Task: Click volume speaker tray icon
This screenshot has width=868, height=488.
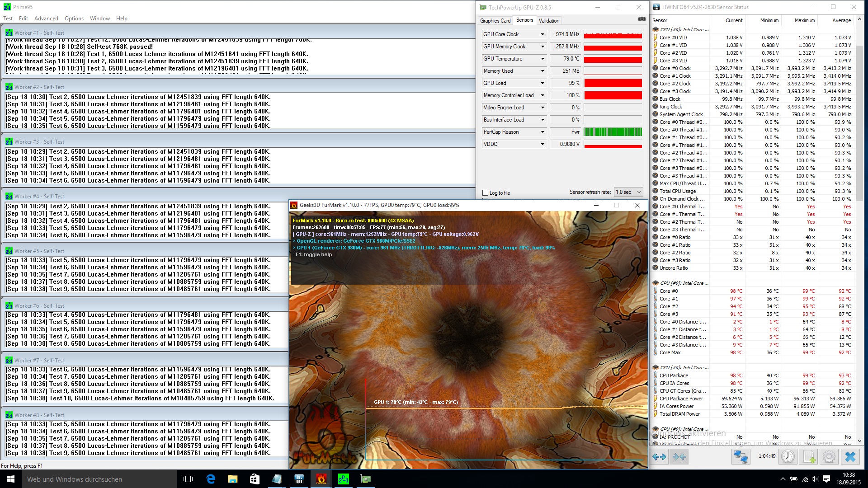Action: 815,479
